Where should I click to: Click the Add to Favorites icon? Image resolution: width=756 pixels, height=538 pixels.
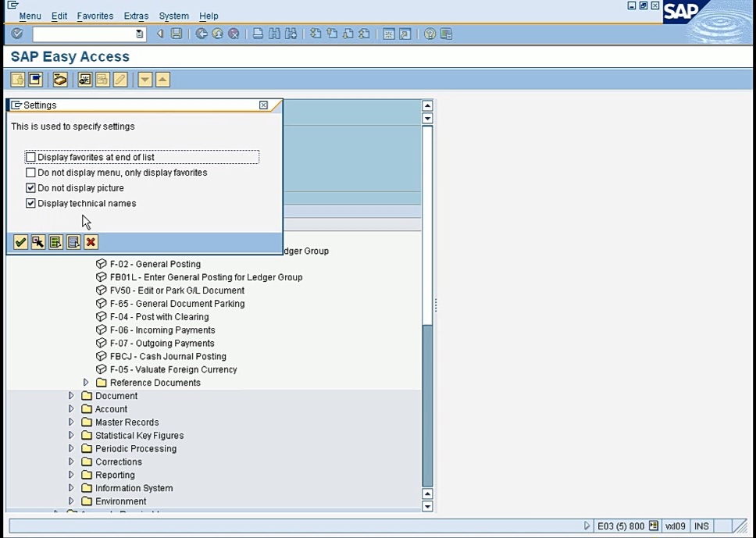coord(85,80)
